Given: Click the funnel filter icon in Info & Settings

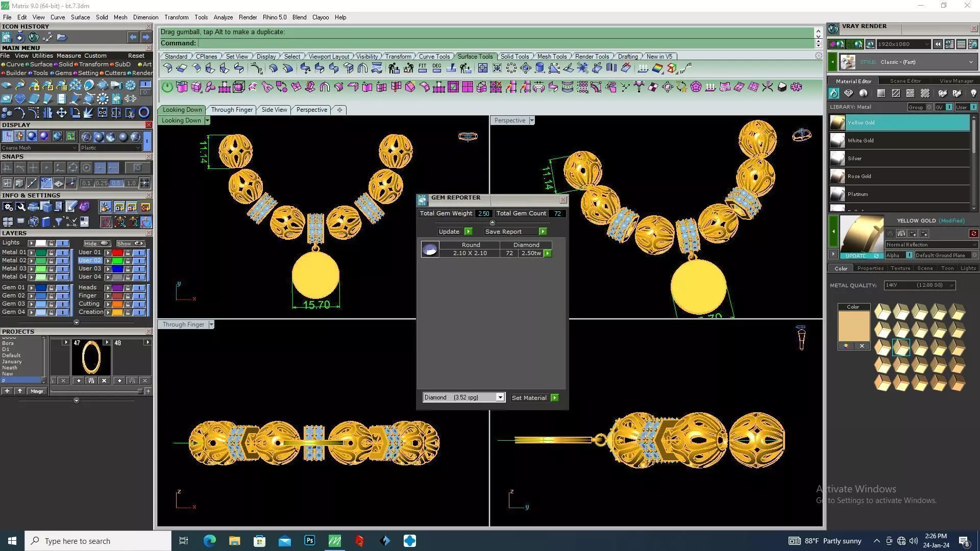Looking at the screenshot, I should [x=58, y=221].
